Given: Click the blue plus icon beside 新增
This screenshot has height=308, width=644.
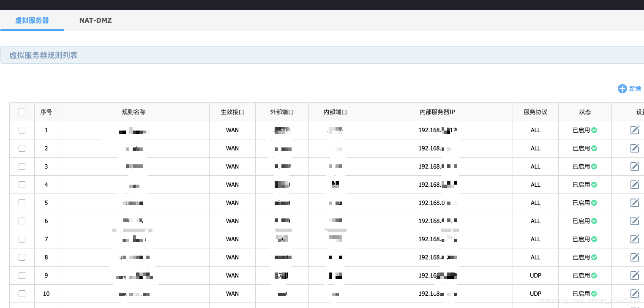Looking at the screenshot, I should point(622,89).
